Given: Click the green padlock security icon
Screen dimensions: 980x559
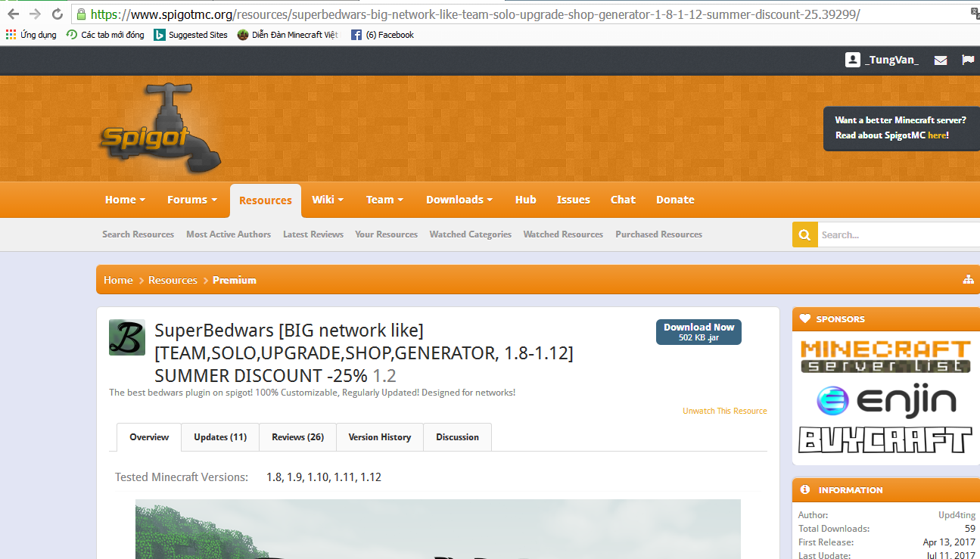Looking at the screenshot, I should coord(81,14).
